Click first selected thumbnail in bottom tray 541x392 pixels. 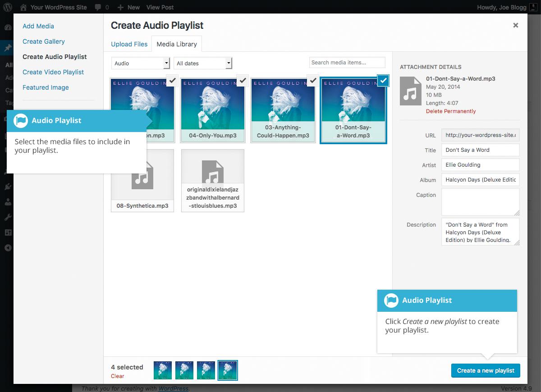click(x=163, y=370)
